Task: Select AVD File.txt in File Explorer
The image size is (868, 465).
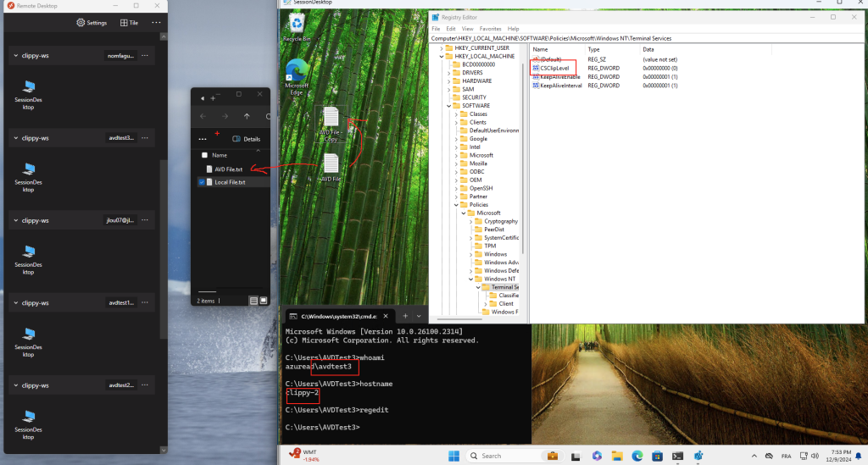Action: click(228, 169)
